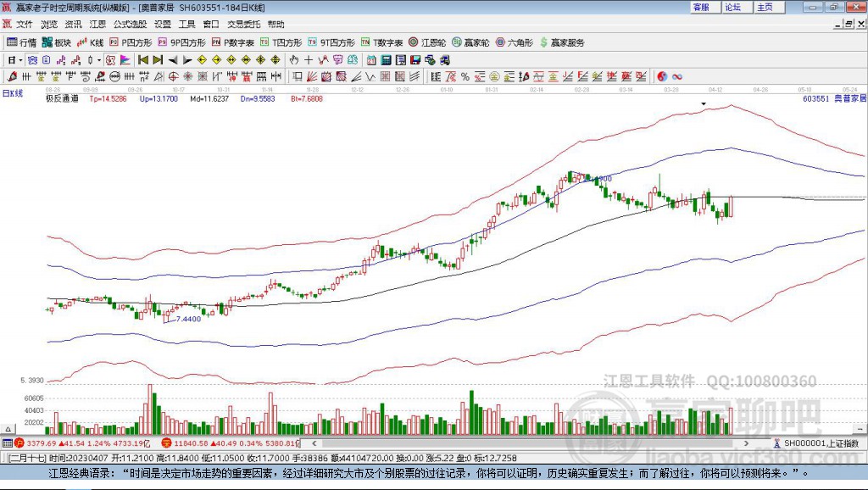The image size is (868, 490).
Task: Jump to last record arrow icon
Action: point(158,60)
